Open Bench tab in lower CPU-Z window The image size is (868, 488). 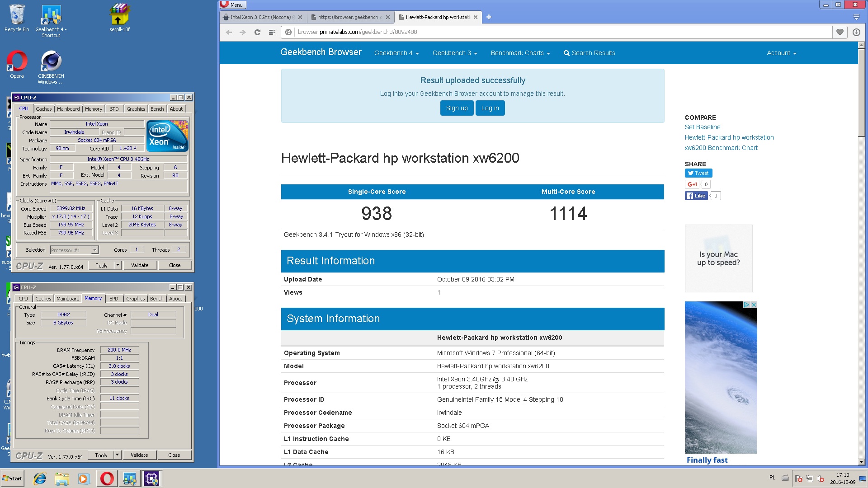pos(157,299)
